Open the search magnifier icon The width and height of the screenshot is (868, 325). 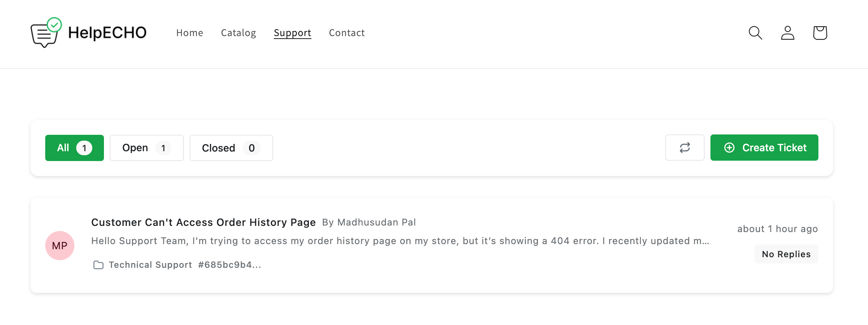pos(755,33)
